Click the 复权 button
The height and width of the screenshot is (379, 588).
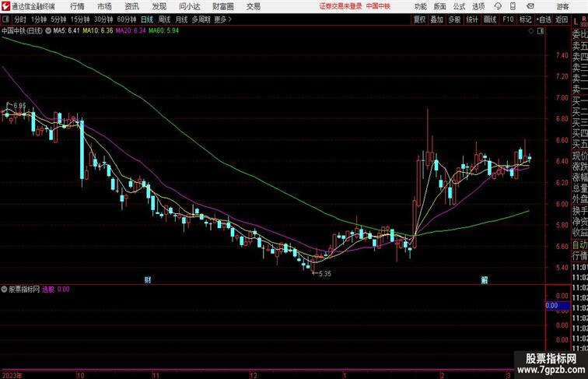[420, 19]
